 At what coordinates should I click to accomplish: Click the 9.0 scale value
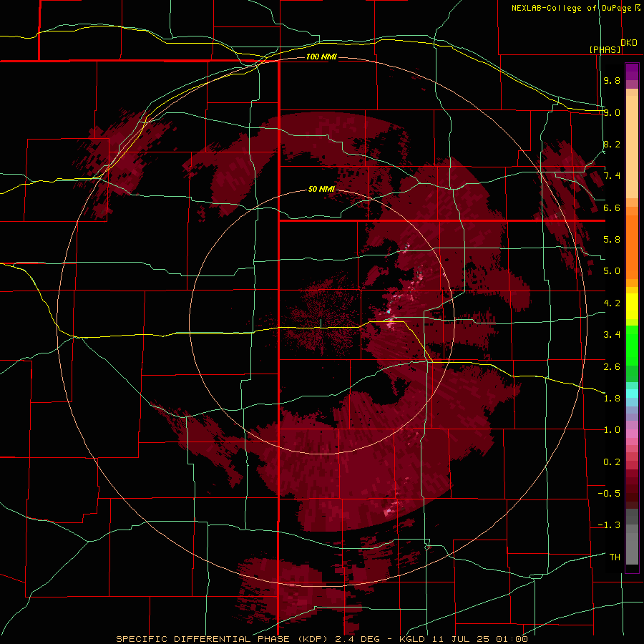[x=612, y=112]
